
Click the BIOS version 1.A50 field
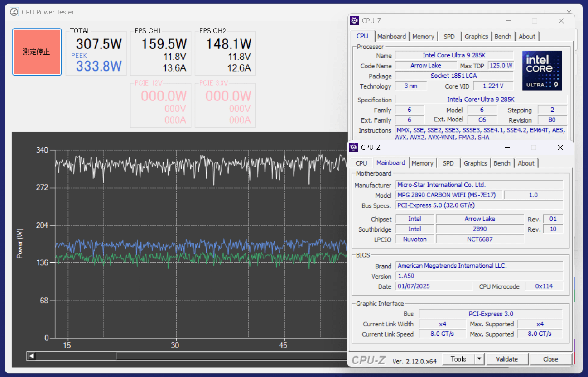[479, 276]
